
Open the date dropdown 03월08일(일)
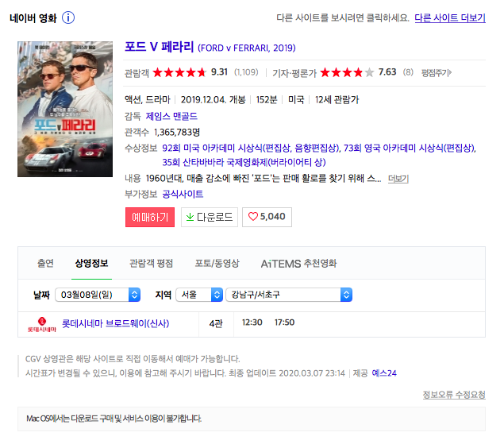98,295
